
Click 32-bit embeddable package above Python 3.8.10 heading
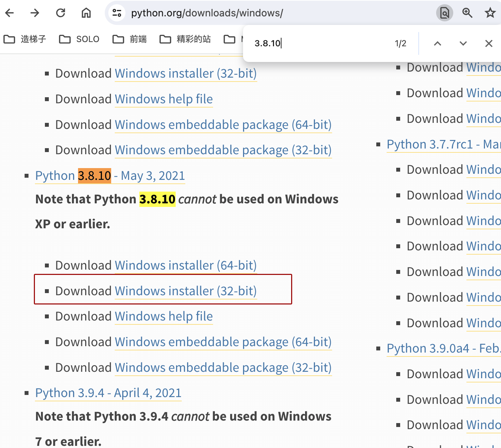pos(223,150)
